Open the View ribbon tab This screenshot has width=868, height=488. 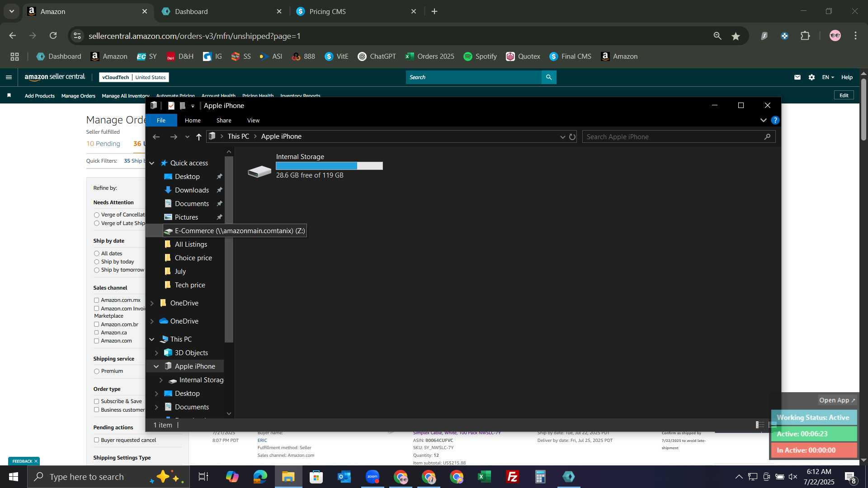tap(253, 120)
